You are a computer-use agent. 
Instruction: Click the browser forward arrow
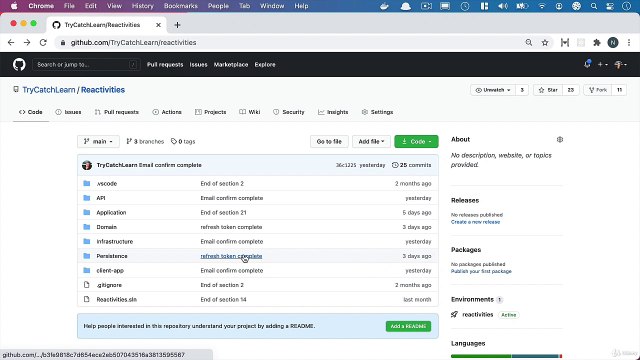[x=27, y=42]
